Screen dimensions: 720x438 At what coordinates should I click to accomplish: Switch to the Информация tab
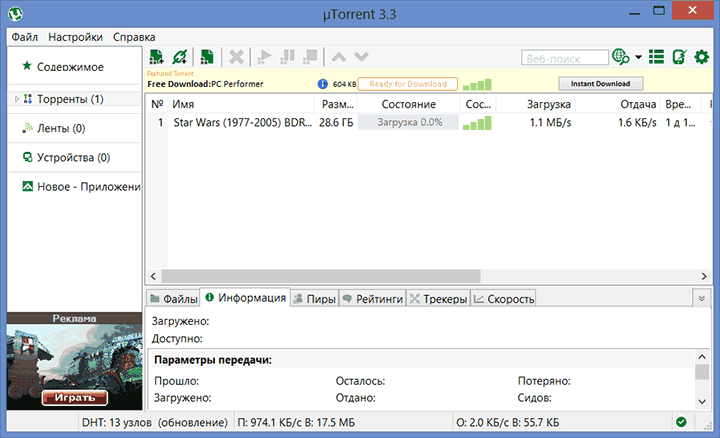(246, 298)
